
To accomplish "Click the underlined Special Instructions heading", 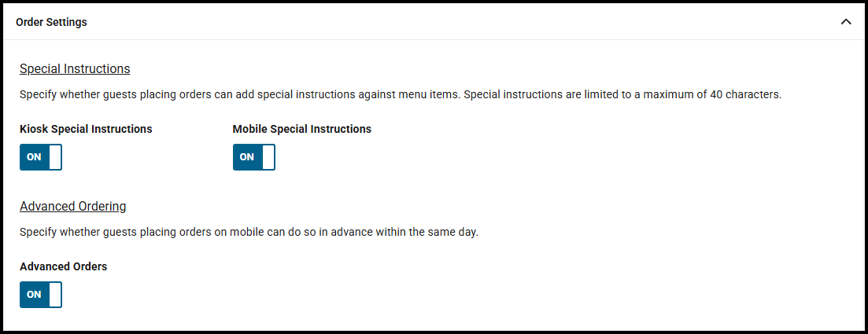I will (75, 69).
